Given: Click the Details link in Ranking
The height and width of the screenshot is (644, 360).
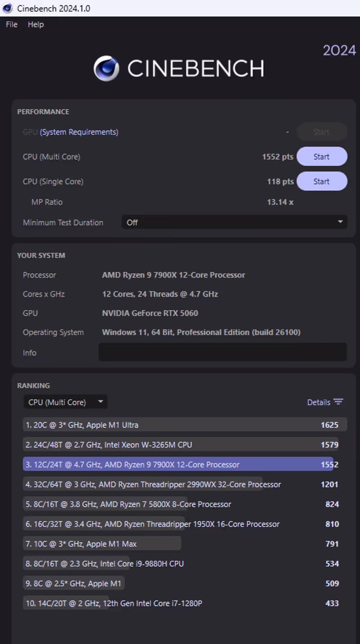Looking at the screenshot, I should tap(319, 402).
